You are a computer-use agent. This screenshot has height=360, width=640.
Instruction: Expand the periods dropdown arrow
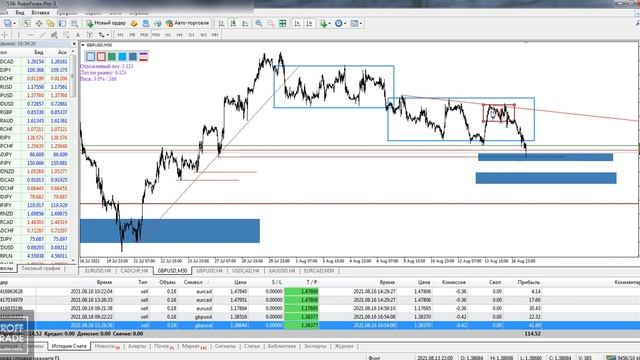point(345,23)
